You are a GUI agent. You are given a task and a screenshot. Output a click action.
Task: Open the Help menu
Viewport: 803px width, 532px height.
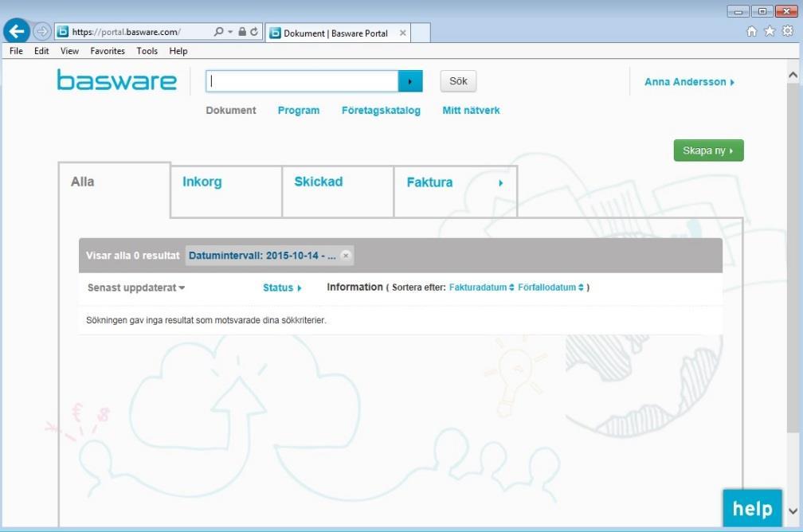178,51
